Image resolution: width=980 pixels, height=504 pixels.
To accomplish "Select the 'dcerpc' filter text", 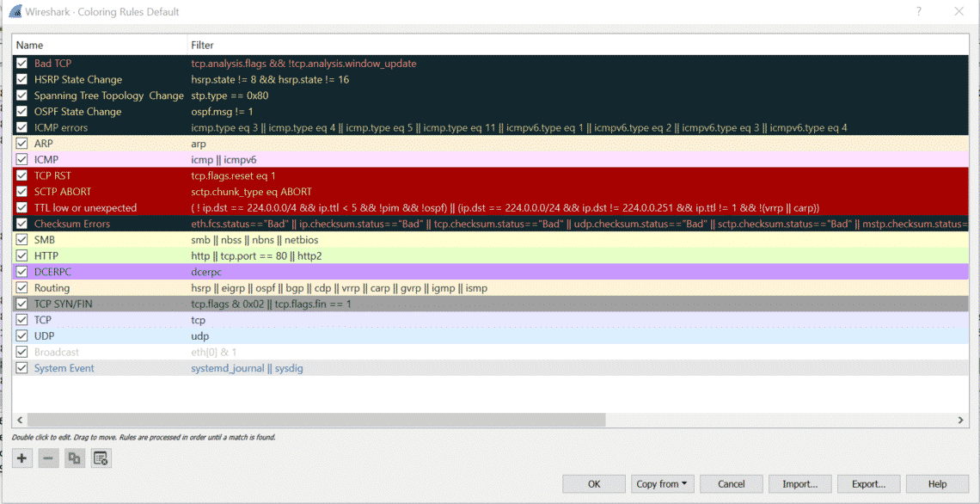I will pos(206,272).
